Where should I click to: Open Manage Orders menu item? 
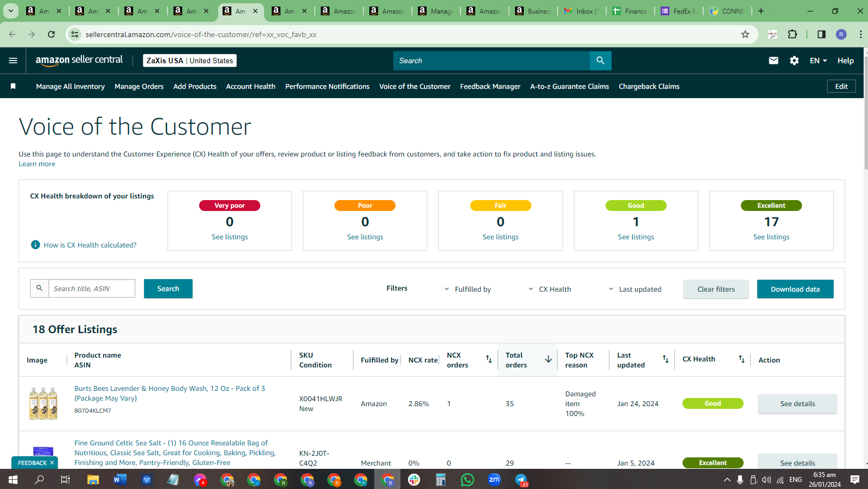coord(139,86)
